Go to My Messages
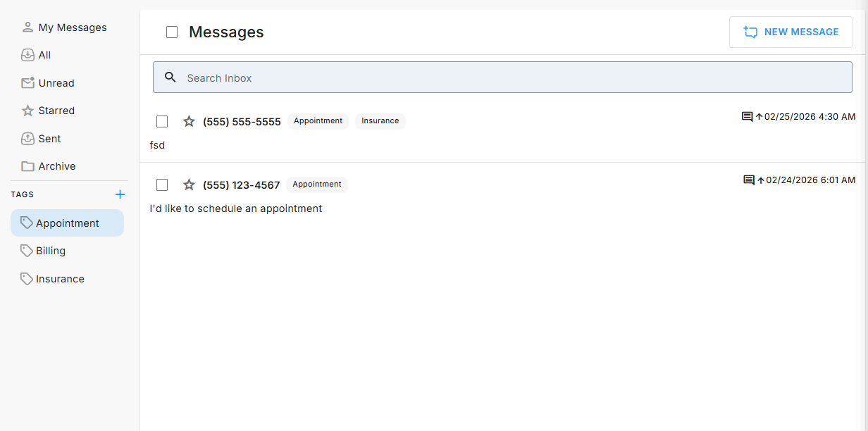The image size is (868, 431). [72, 27]
